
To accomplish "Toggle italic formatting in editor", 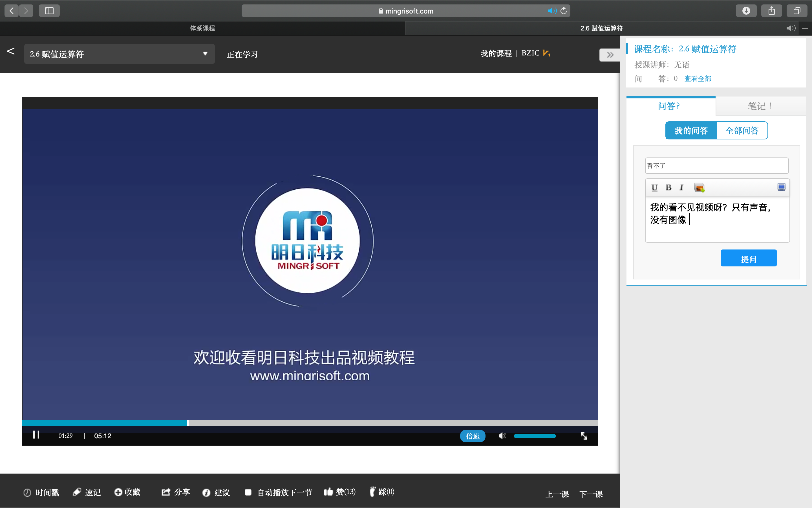I will coord(681,187).
